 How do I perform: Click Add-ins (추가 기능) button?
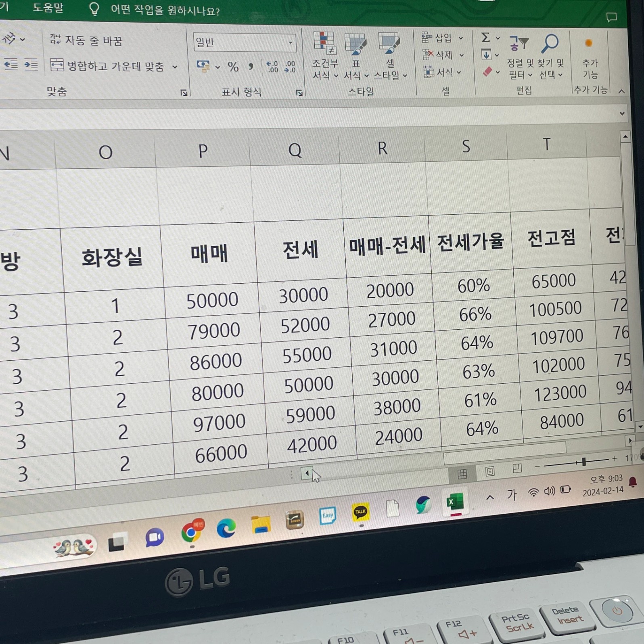click(590, 59)
